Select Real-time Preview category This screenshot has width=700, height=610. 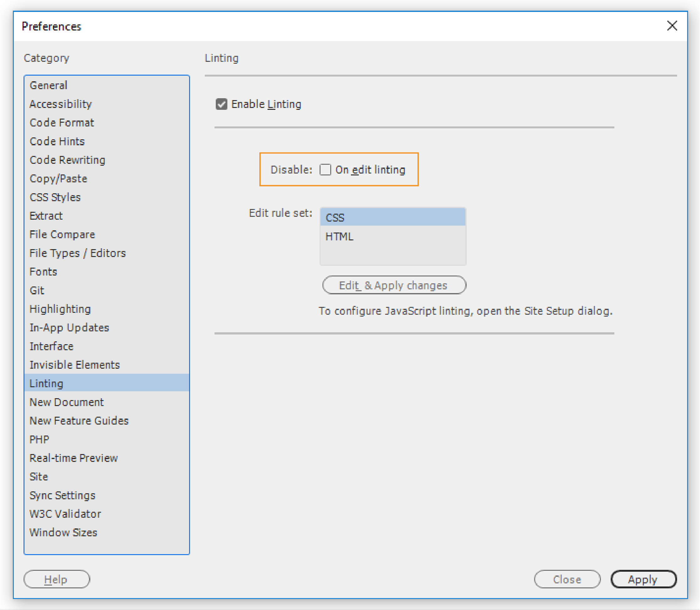[73, 458]
